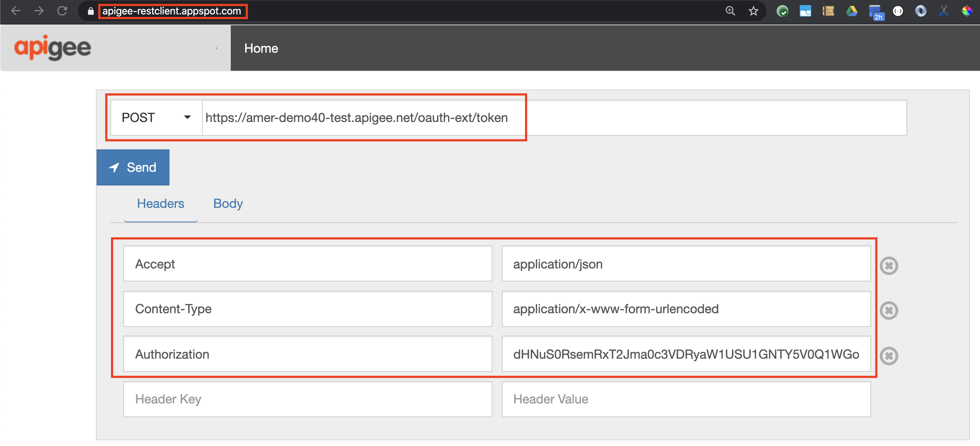
Task: Bookmark the page with the star icon
Action: pyautogui.click(x=753, y=11)
